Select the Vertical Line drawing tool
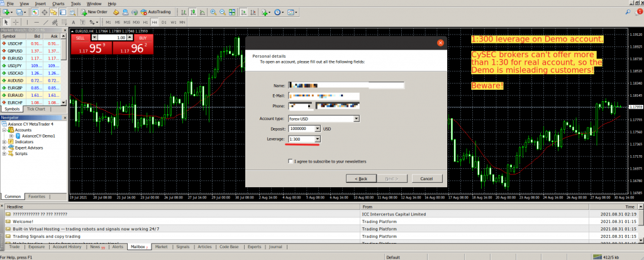 coord(27,22)
